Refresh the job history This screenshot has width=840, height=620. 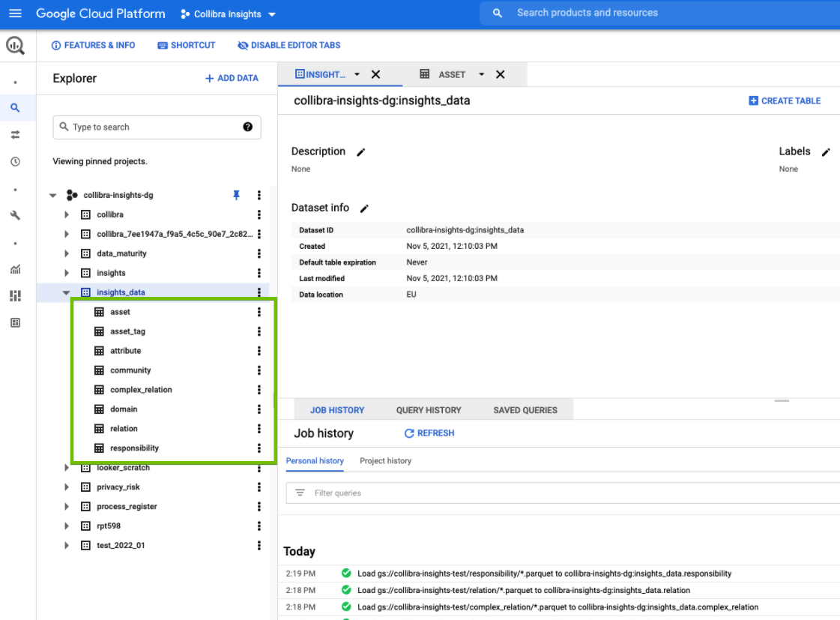[429, 433]
